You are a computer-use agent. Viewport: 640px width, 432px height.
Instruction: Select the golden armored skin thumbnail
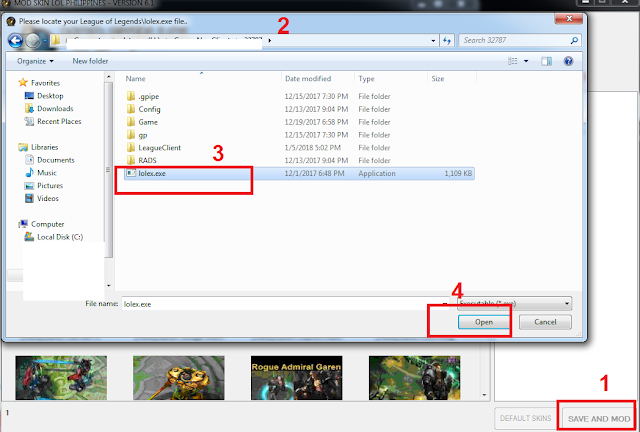coord(179,378)
